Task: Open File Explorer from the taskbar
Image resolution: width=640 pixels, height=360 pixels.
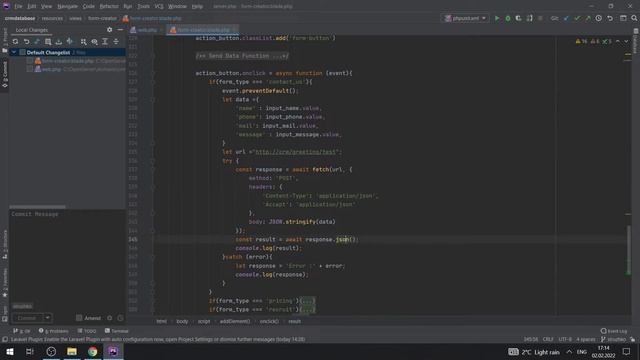Action: [x=72, y=351]
